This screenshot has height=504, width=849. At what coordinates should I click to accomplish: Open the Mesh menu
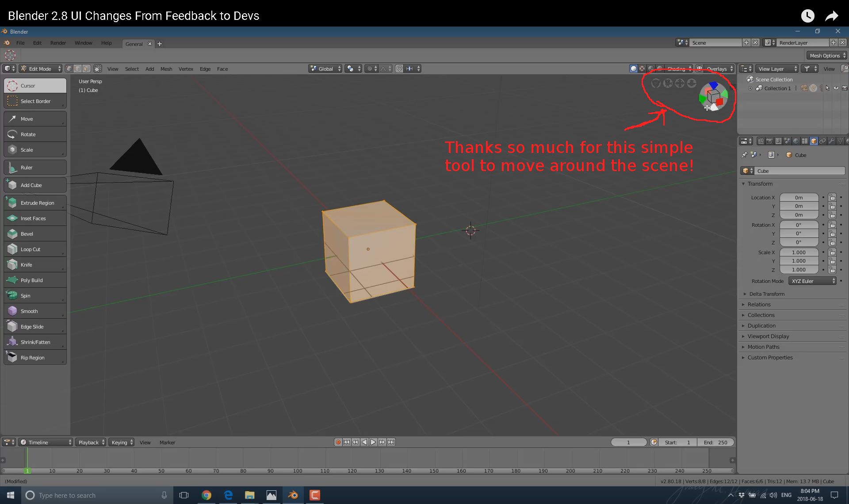tap(166, 69)
